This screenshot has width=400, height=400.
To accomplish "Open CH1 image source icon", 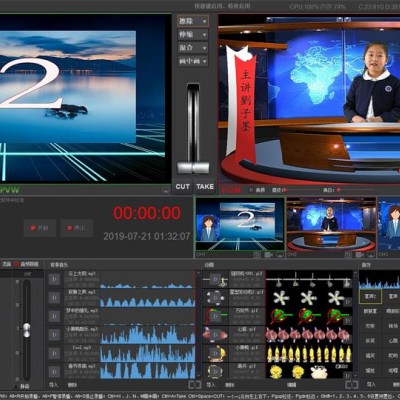I will [280, 255].
